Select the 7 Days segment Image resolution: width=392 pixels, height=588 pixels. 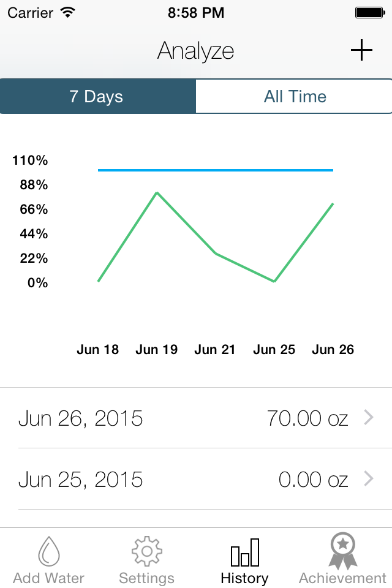[x=98, y=96]
